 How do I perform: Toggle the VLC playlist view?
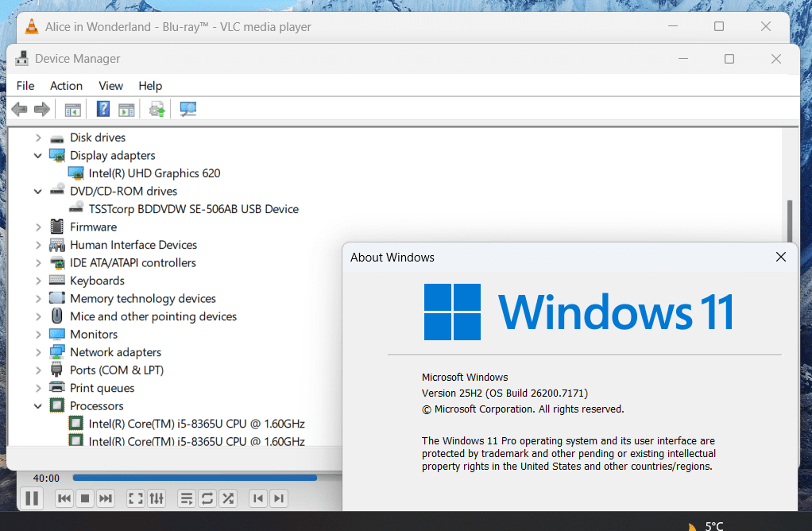pyautogui.click(x=187, y=498)
